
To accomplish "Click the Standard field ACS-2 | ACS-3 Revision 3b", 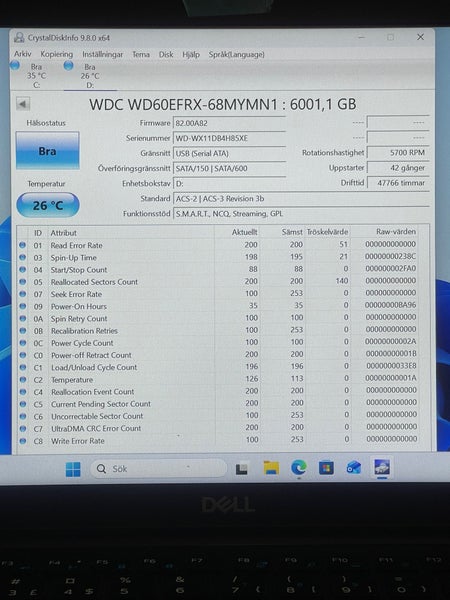I will click(301, 199).
